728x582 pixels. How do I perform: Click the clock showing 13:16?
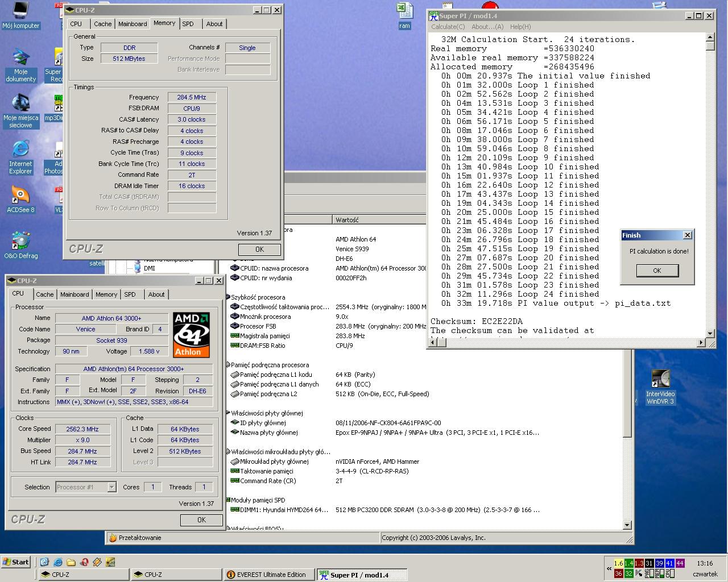pos(705,563)
